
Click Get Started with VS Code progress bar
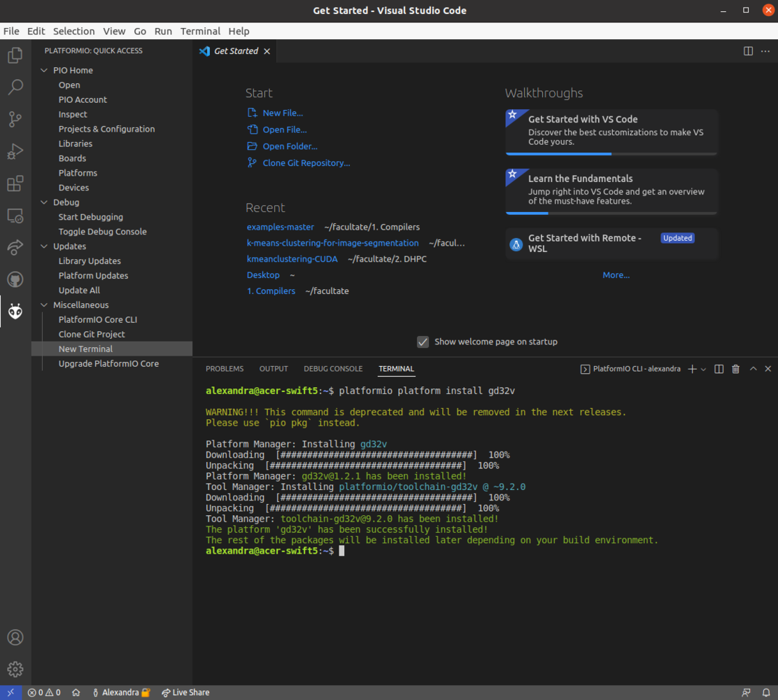(x=611, y=153)
